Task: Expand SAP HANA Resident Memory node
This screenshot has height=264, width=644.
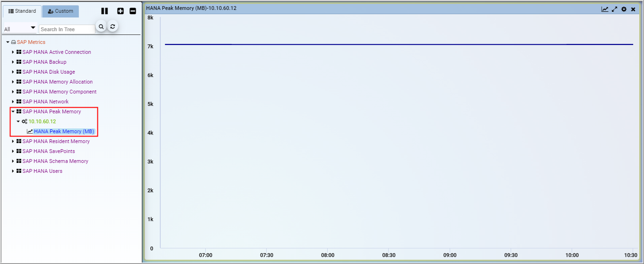Action: (x=13, y=141)
